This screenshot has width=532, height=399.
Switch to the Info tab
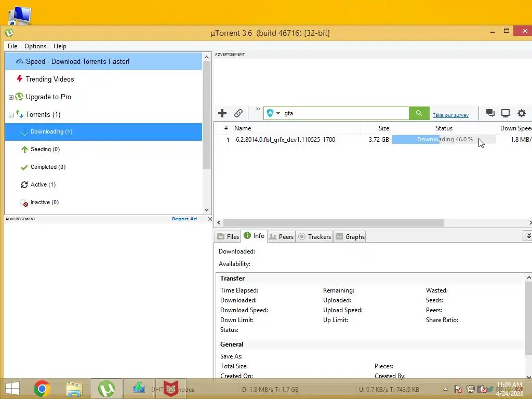point(254,236)
